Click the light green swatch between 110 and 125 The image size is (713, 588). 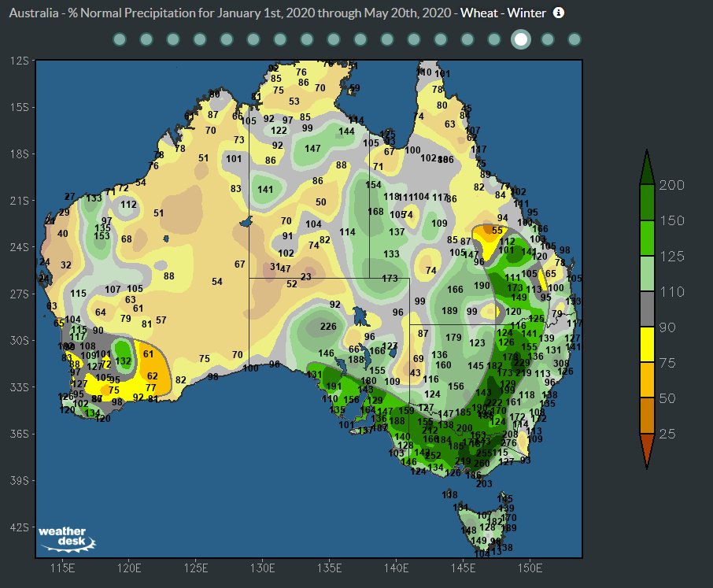647,273
